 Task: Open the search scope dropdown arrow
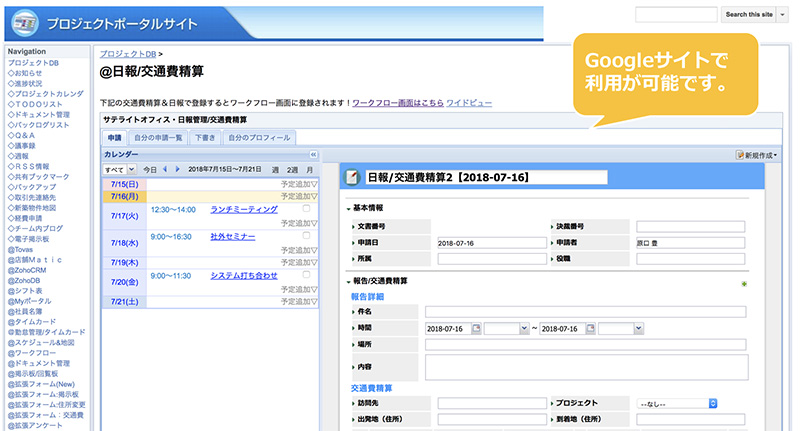pos(783,15)
